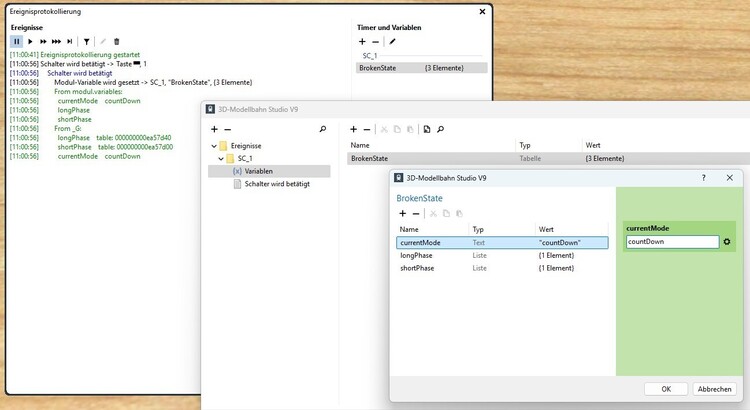Click cut icon in BrokenState dialog
Screen dimensions: 750x410
pyautogui.click(x=433, y=213)
